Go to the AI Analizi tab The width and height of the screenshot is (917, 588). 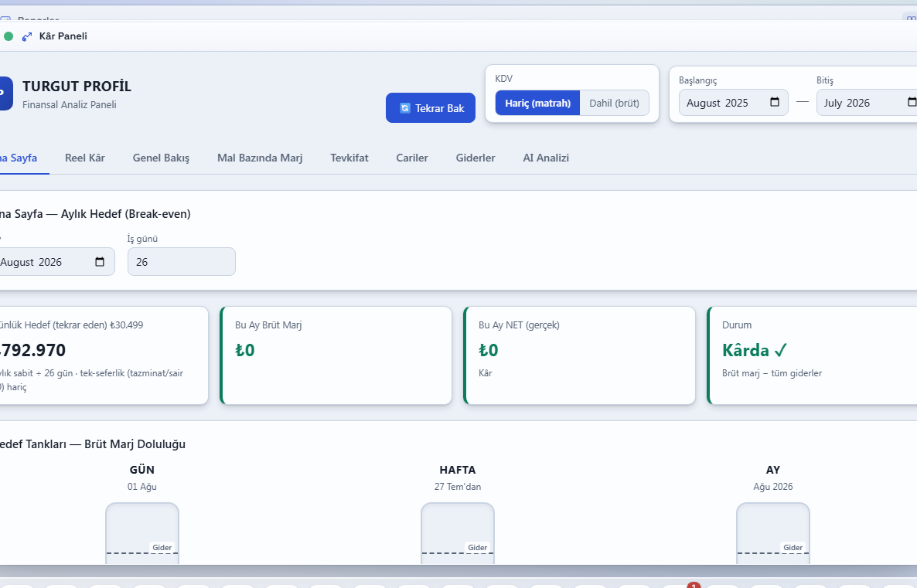(x=546, y=158)
